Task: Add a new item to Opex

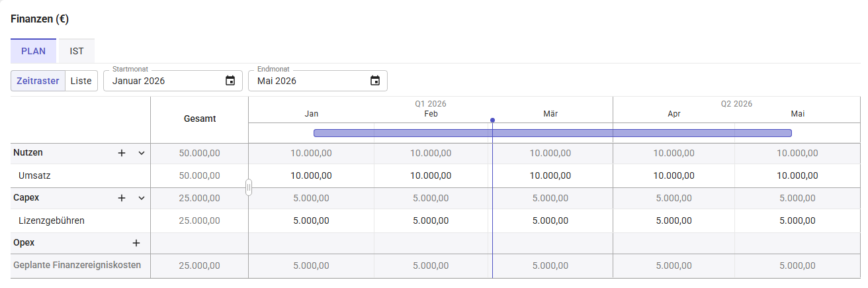Action: tap(136, 243)
